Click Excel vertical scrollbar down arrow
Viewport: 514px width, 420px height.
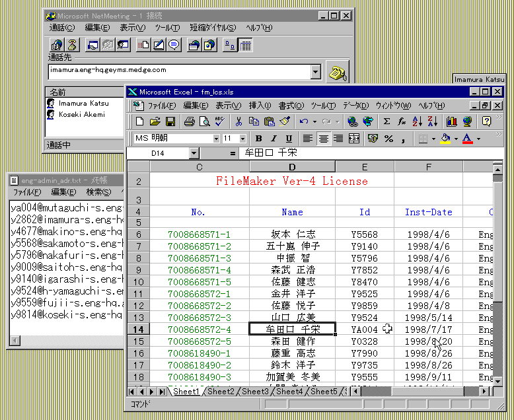click(497, 381)
